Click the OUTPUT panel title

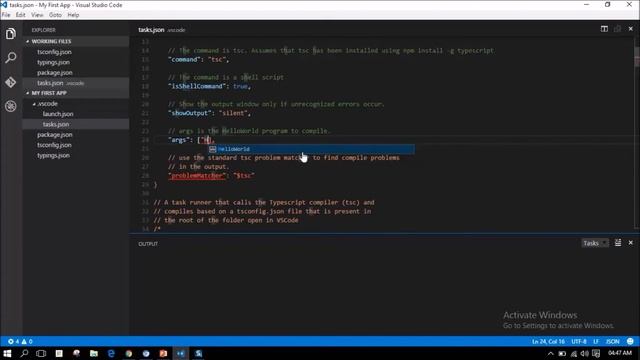pyautogui.click(x=148, y=244)
